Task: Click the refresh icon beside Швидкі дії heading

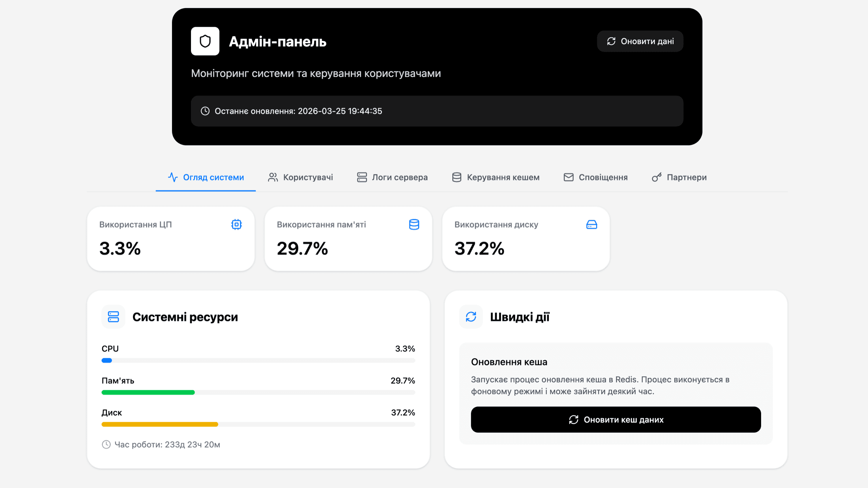Action: pyautogui.click(x=470, y=317)
